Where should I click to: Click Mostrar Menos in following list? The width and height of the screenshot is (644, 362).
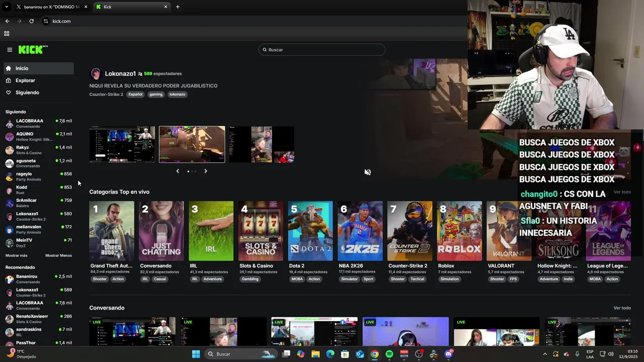coord(58,255)
